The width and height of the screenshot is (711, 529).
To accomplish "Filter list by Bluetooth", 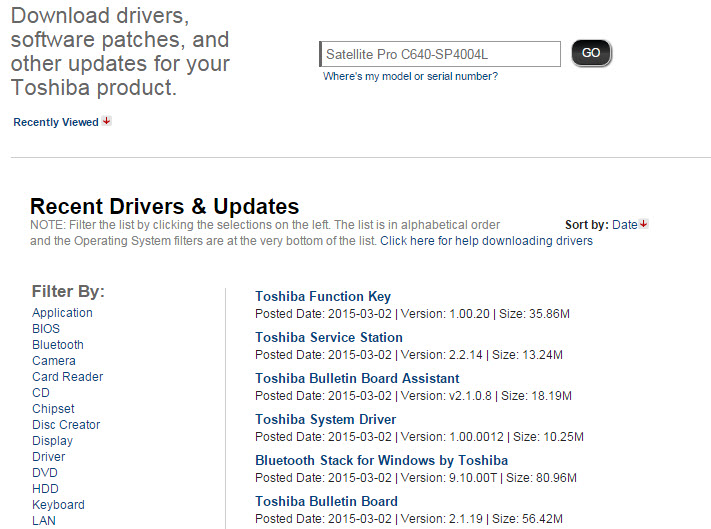I will 58,345.
